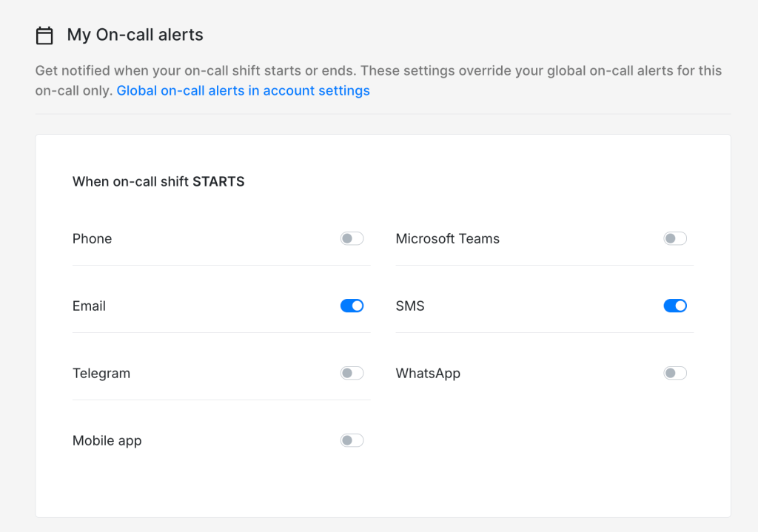Click empty card area below WhatsApp row
The height and width of the screenshot is (532, 758).
pyautogui.click(x=544, y=444)
